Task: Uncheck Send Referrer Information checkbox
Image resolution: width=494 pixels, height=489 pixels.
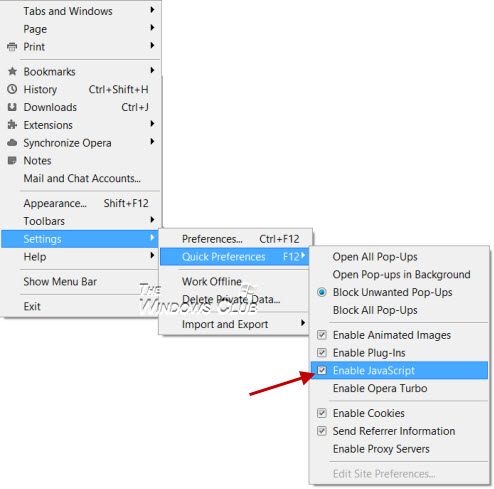Action: click(322, 431)
